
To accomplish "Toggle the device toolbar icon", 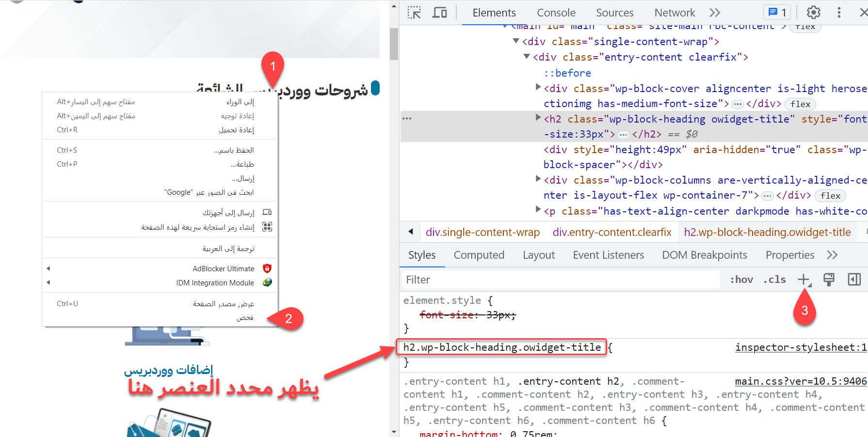I will click(x=440, y=13).
